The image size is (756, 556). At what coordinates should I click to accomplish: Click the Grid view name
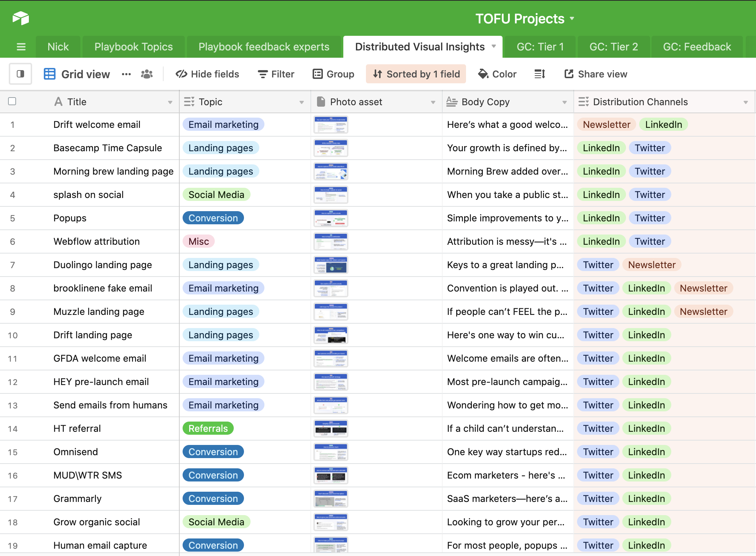click(x=85, y=74)
